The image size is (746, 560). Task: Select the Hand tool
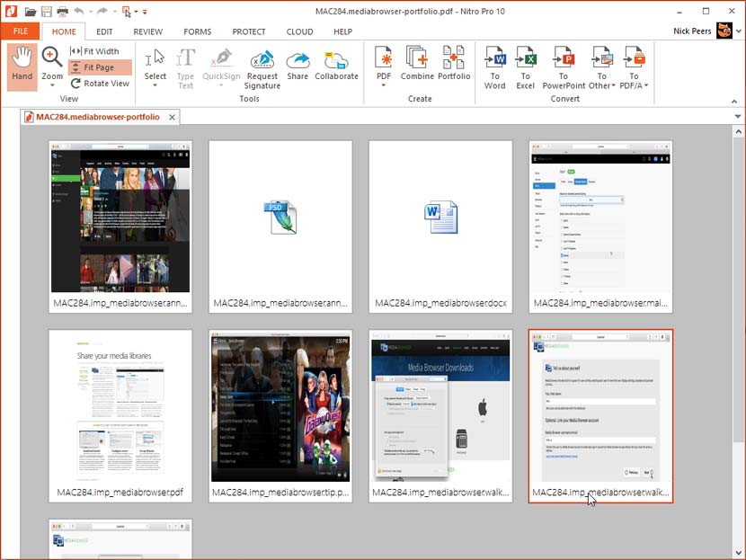point(22,65)
